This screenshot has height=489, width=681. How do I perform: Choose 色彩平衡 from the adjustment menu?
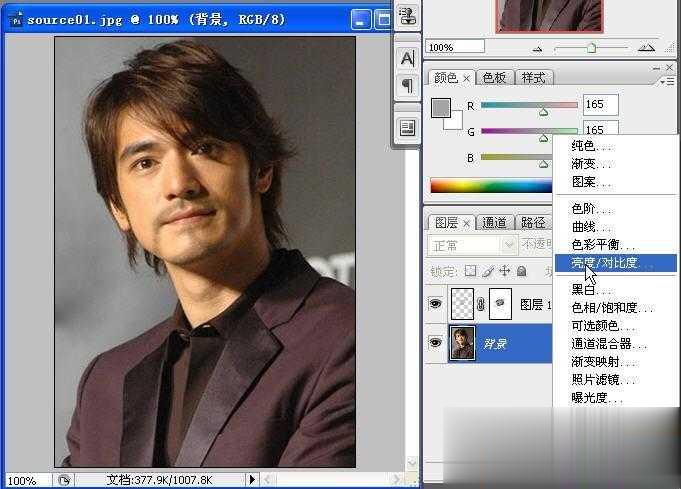[616, 244]
